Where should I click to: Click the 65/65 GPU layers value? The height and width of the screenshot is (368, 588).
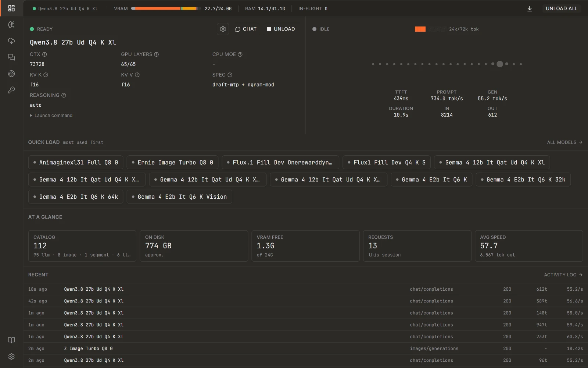click(128, 64)
